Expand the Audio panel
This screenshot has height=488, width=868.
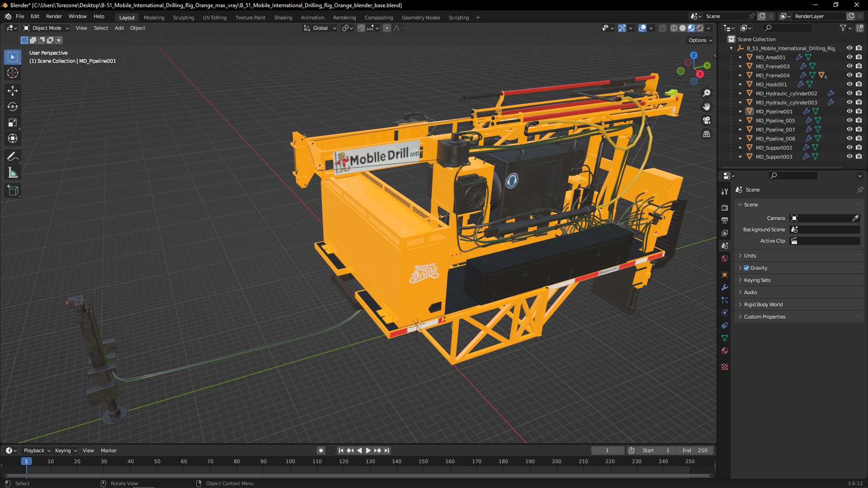(x=799, y=292)
